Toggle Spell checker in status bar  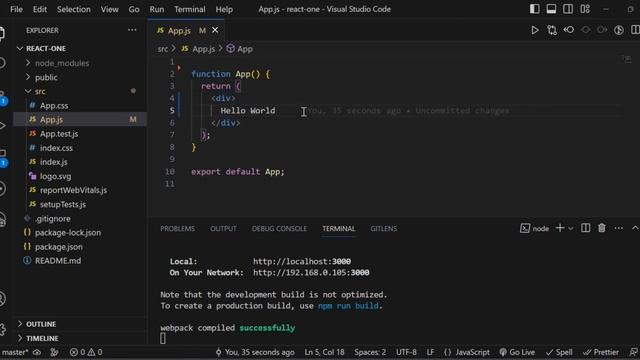pos(559,352)
